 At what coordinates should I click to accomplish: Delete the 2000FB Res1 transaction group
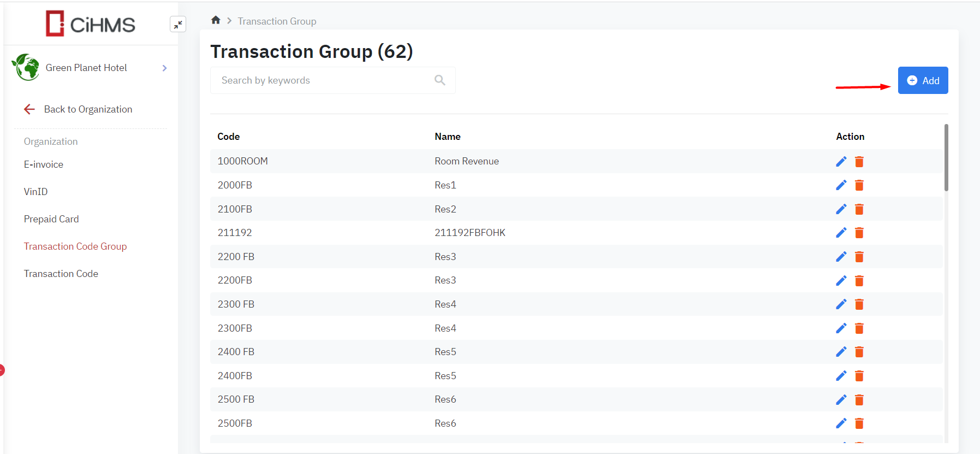coord(859,185)
